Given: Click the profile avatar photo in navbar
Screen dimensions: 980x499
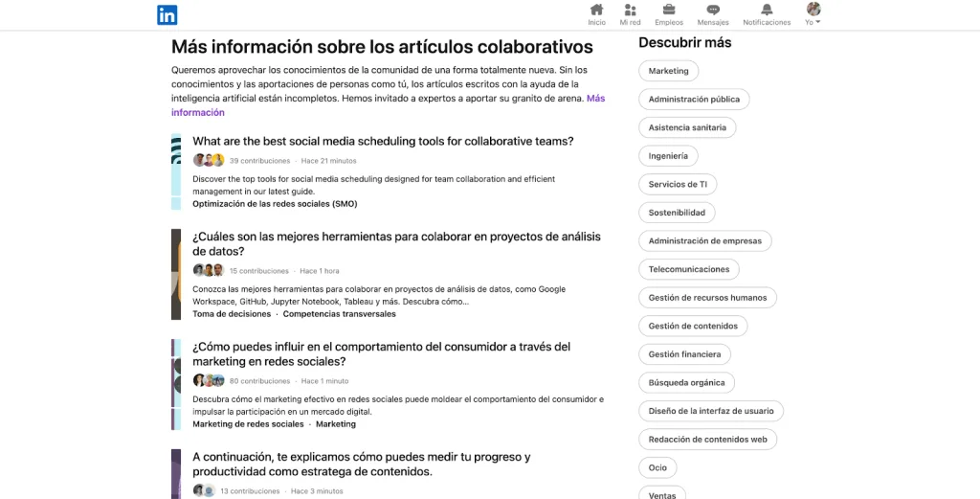Looking at the screenshot, I should pos(813,9).
